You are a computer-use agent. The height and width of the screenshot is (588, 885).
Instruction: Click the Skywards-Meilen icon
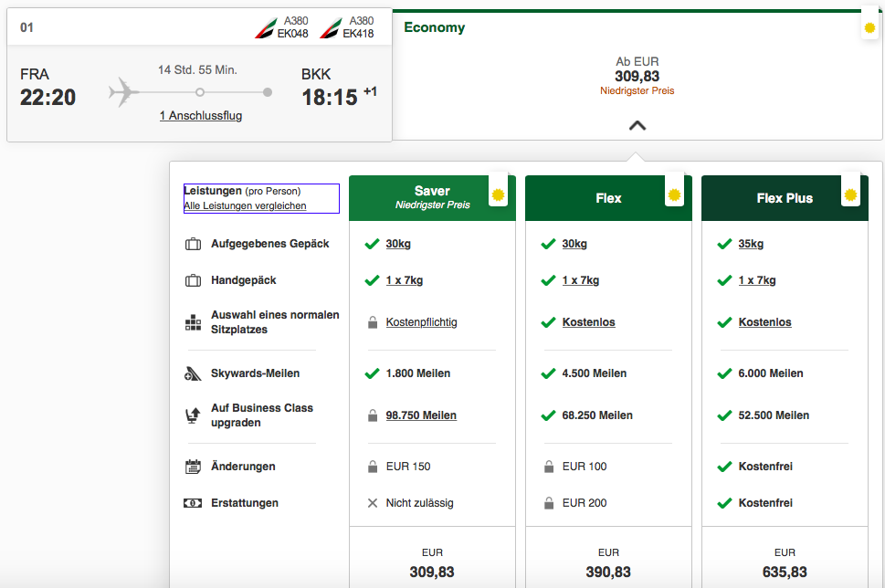coord(193,373)
